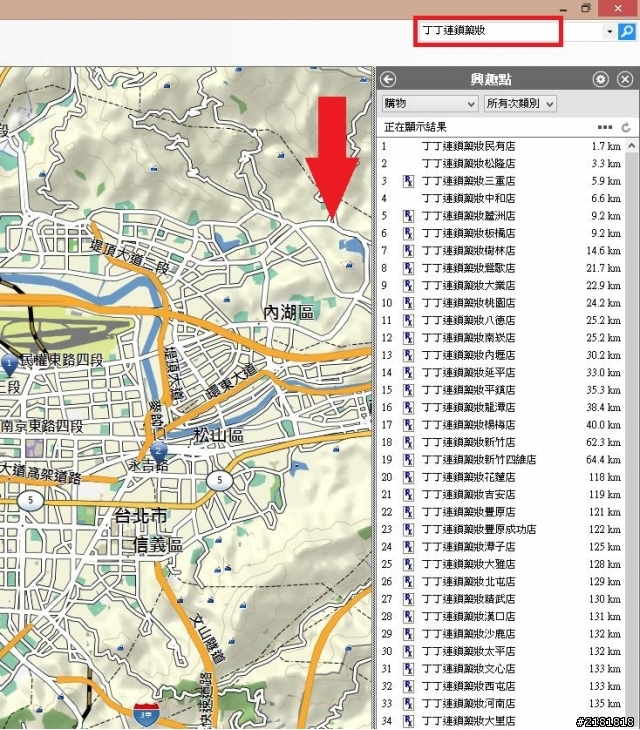Image resolution: width=640 pixels, height=730 pixels.
Task: Select result 丁丁連鎖藥妝沙鹿店
Action: 500,634
